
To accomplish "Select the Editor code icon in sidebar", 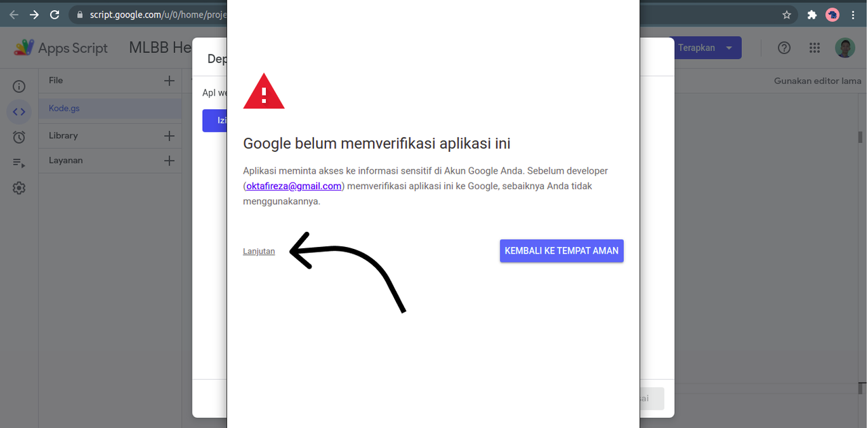I will pos(19,111).
